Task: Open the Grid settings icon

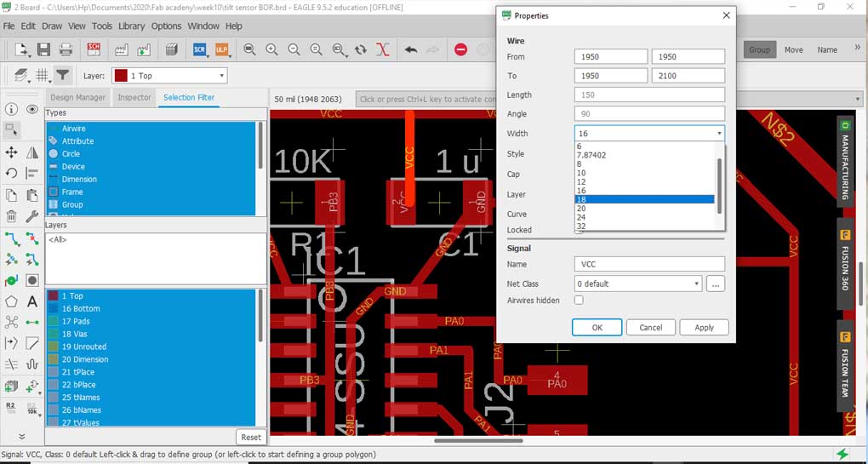Action: [x=43, y=75]
